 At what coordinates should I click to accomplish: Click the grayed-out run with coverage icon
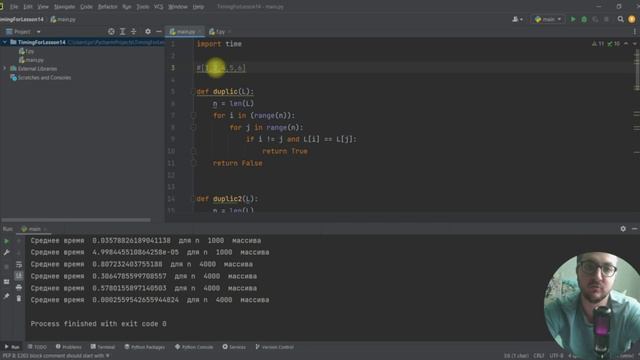point(595,19)
